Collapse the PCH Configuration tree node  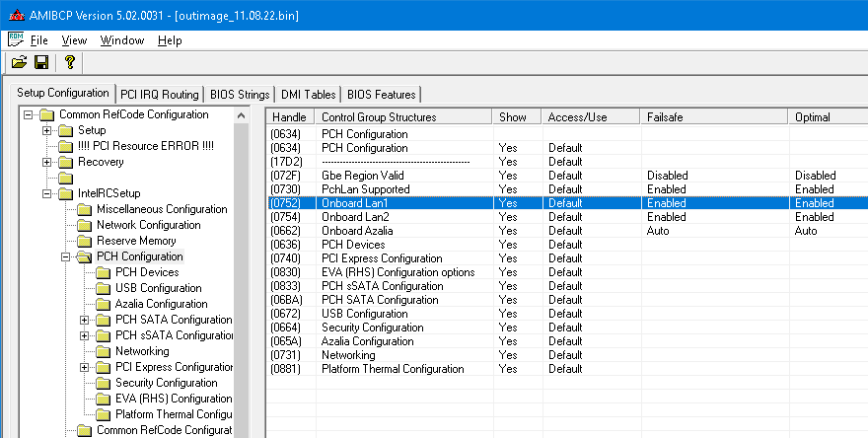(x=65, y=256)
